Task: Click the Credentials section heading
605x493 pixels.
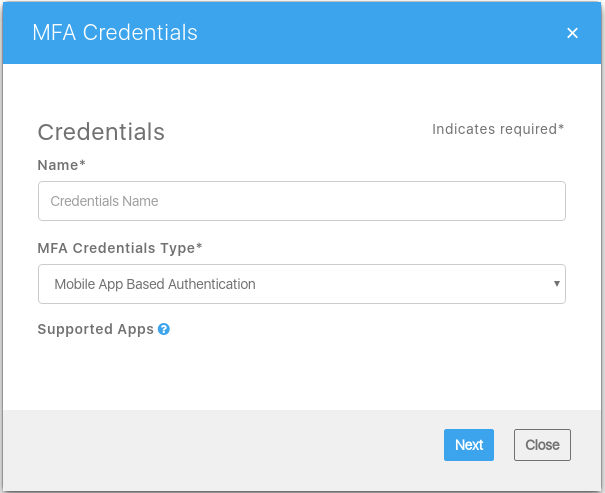Action: click(x=101, y=132)
